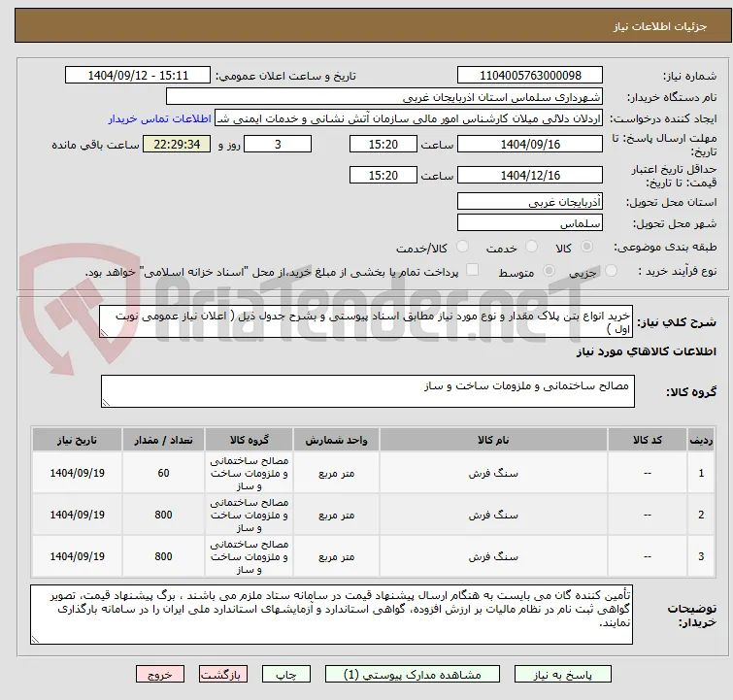This screenshot has height=700, width=733.
Task: Click the تعداد / مقدار column header
Action: [163, 440]
